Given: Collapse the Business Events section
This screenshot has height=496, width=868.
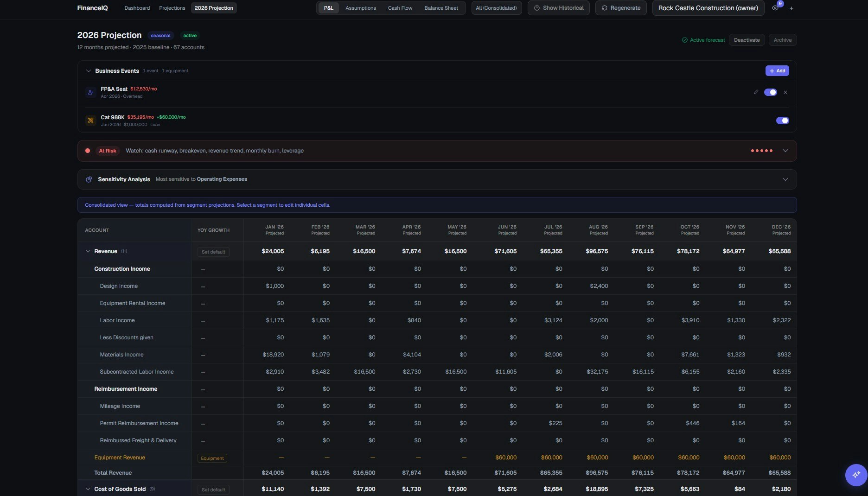Looking at the screenshot, I should 88,71.
